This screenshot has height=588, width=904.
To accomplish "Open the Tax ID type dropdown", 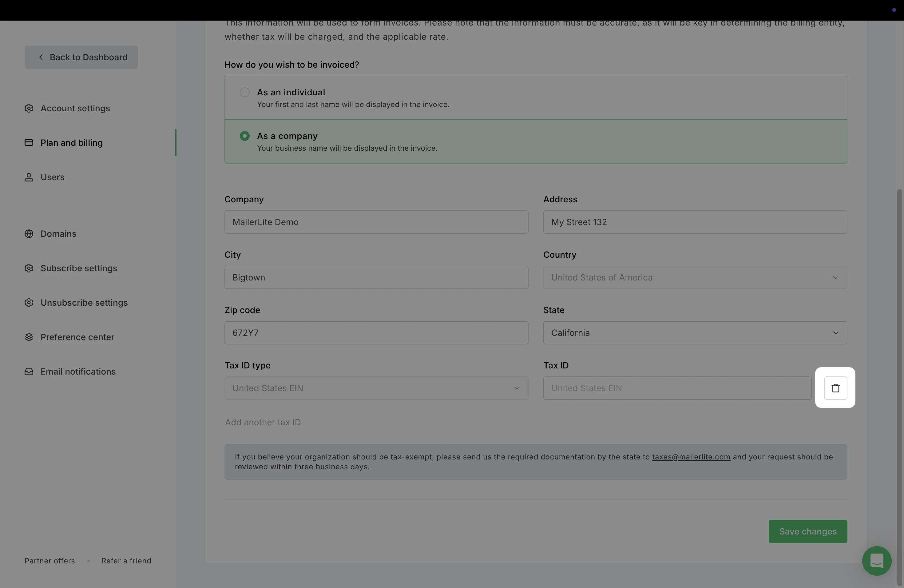I will click(x=376, y=388).
